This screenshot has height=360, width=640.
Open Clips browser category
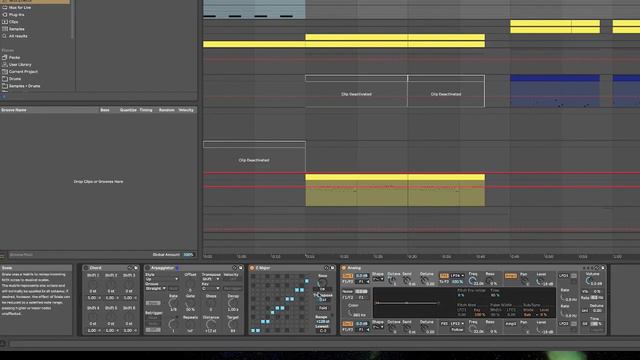pyautogui.click(x=13, y=22)
